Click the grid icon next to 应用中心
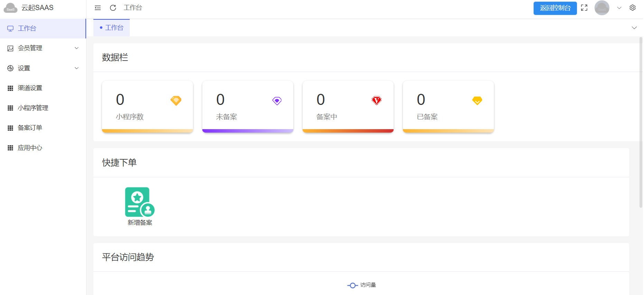The width and height of the screenshot is (644, 295). point(10,148)
